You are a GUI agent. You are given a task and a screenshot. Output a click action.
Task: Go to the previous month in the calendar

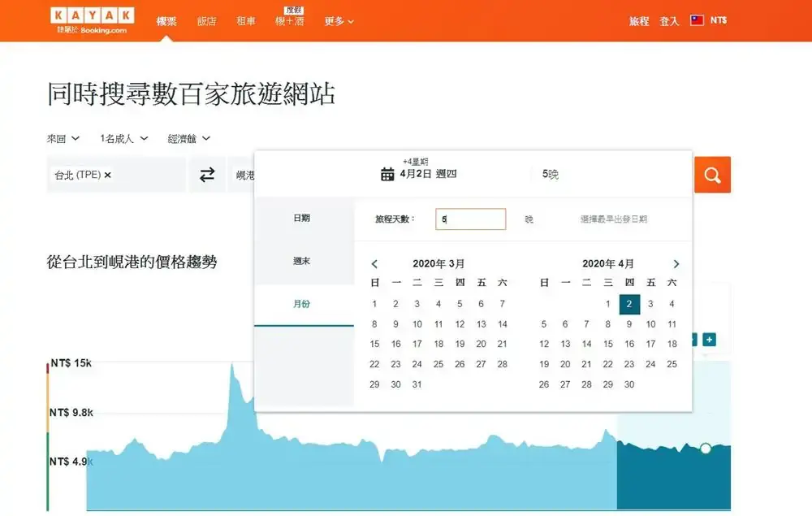click(x=374, y=264)
